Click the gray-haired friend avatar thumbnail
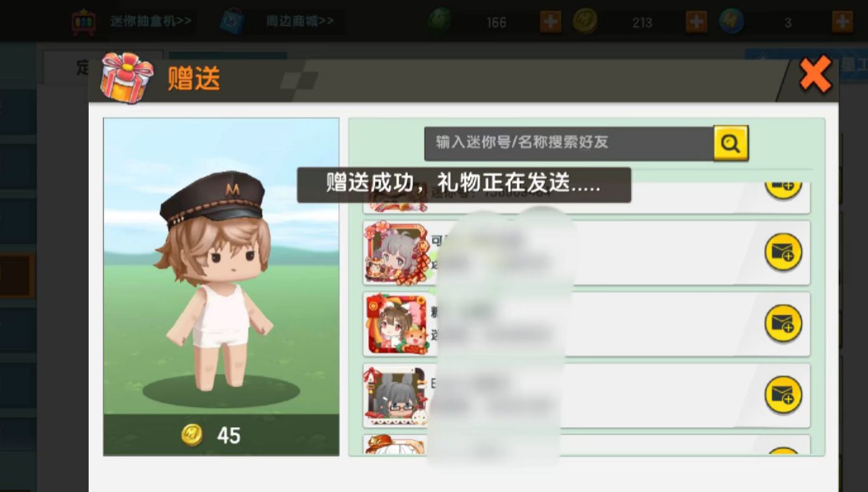Screen dimensions: 868x492 pyautogui.click(x=397, y=253)
